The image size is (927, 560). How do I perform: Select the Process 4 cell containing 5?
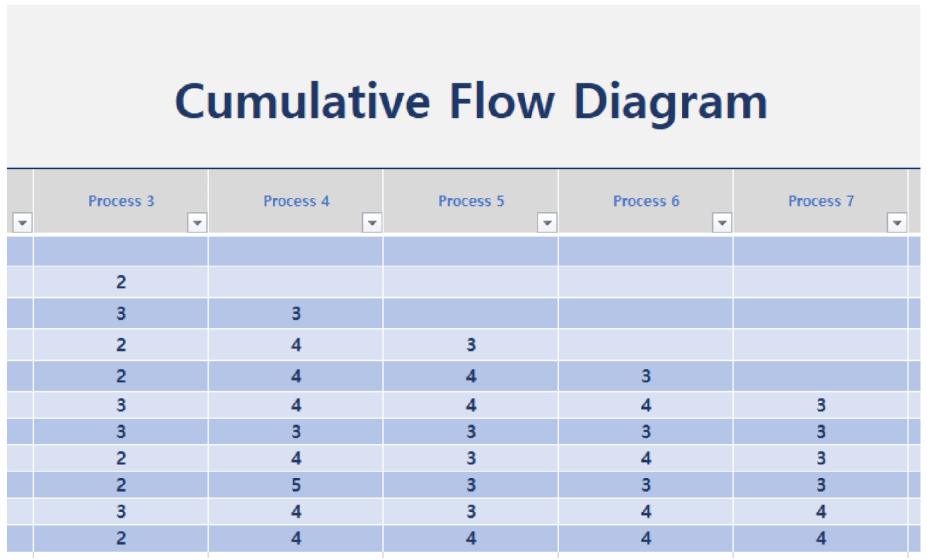point(296,485)
